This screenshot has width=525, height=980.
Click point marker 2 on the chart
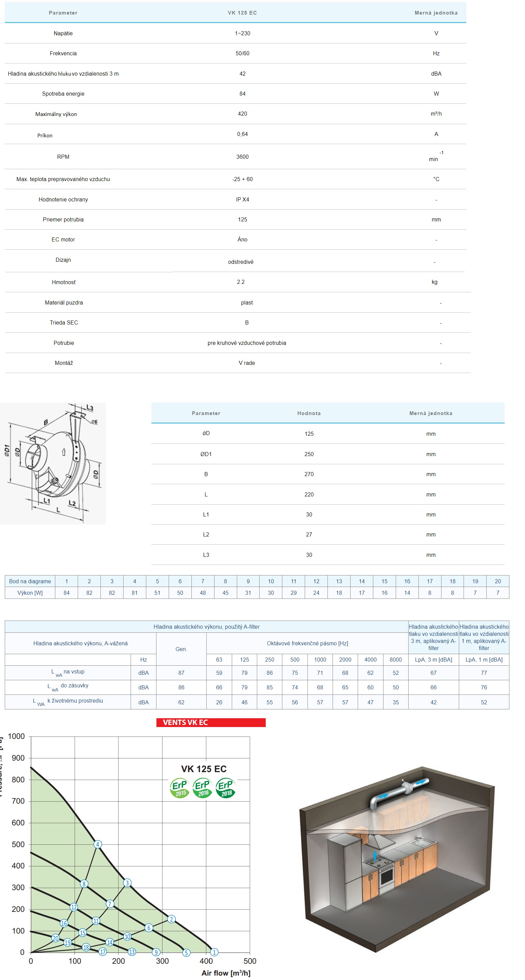coord(171,919)
